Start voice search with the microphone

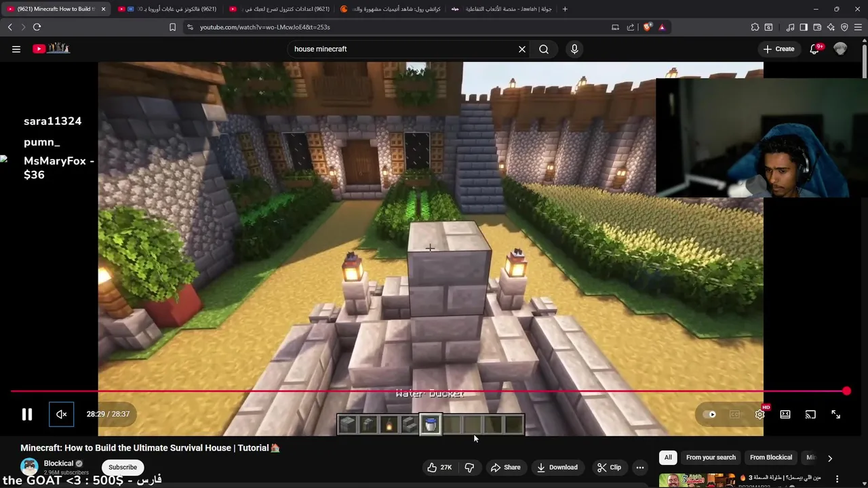pos(574,49)
